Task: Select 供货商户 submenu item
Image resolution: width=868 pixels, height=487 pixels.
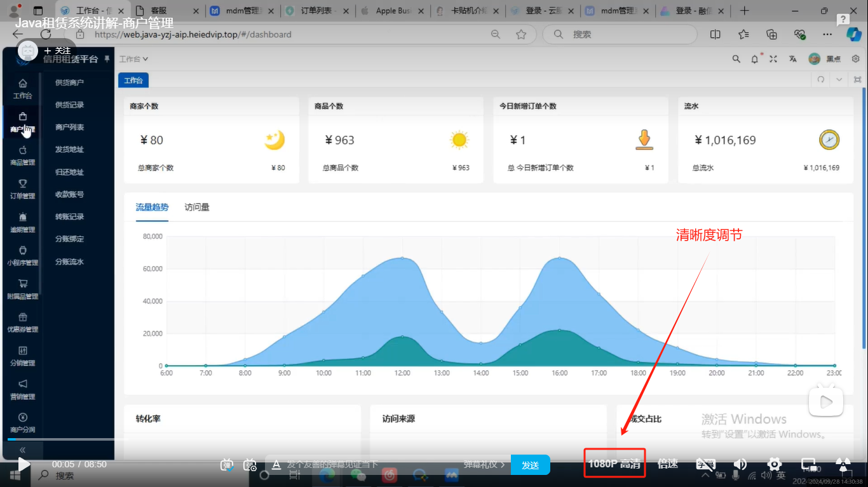Action: 69,83
